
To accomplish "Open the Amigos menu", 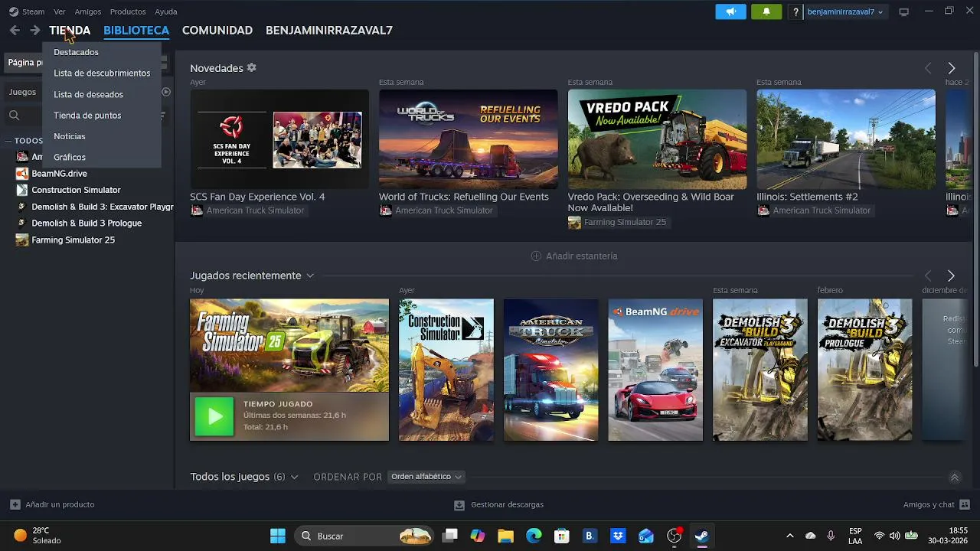I will (88, 11).
